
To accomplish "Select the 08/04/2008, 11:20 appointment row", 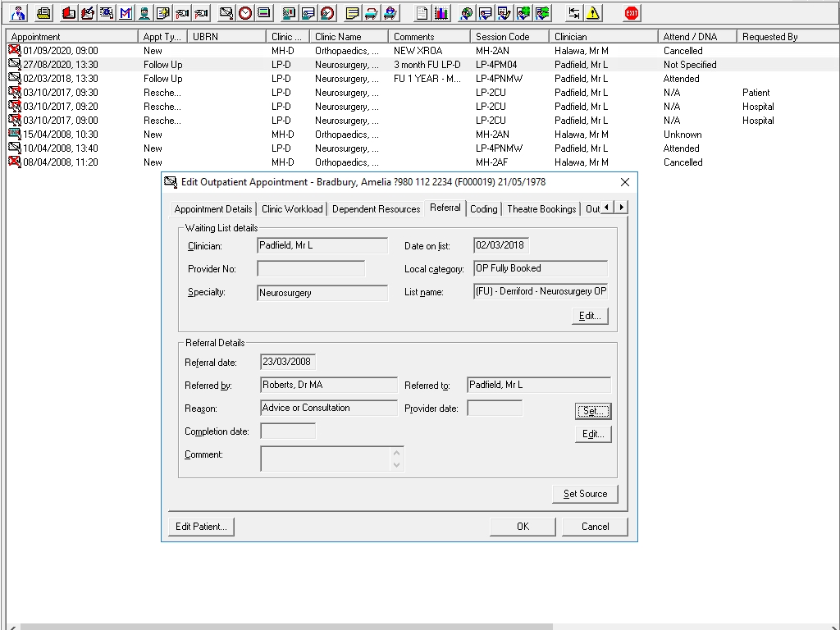I will tap(422, 162).
